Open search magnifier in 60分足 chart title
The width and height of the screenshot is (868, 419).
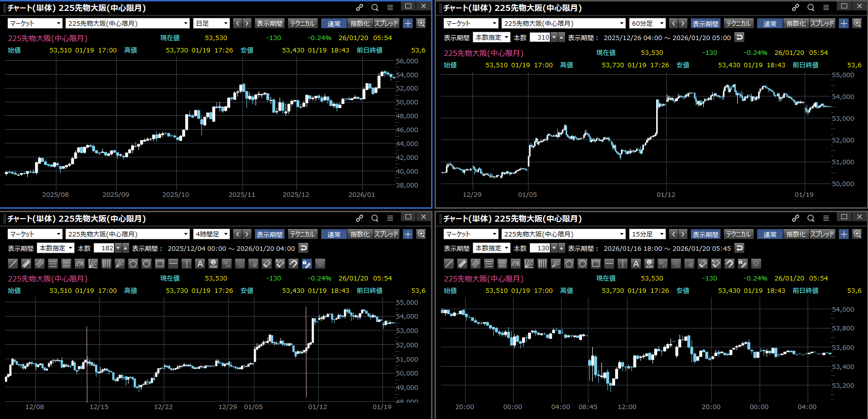tap(811, 7)
